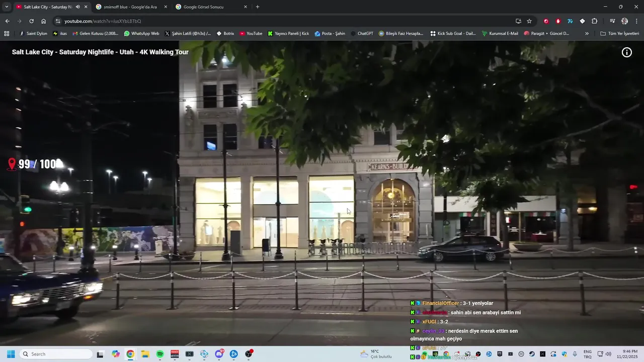The image size is (644, 362).
Task: Open media controls icon in toolbar
Action: click(x=612, y=21)
